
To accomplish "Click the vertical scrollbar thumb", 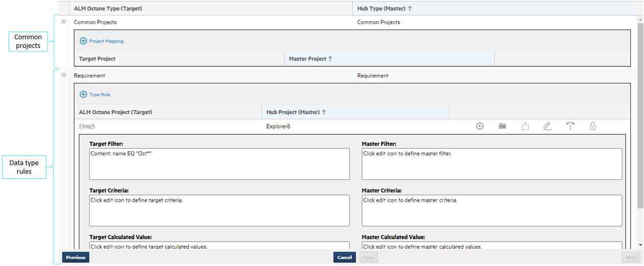I will (x=640, y=115).
